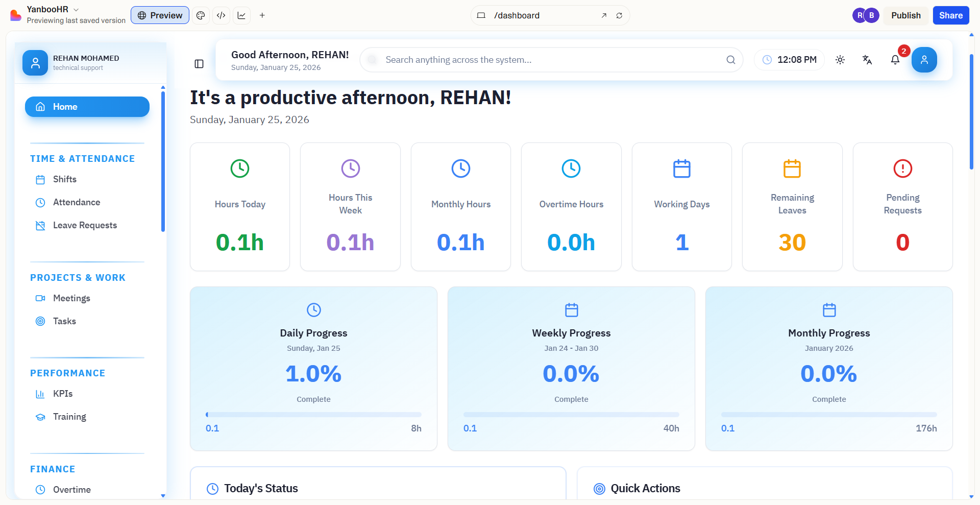Image resolution: width=980 pixels, height=505 pixels.
Task: Click the refresh icon in the URL bar
Action: click(x=619, y=15)
